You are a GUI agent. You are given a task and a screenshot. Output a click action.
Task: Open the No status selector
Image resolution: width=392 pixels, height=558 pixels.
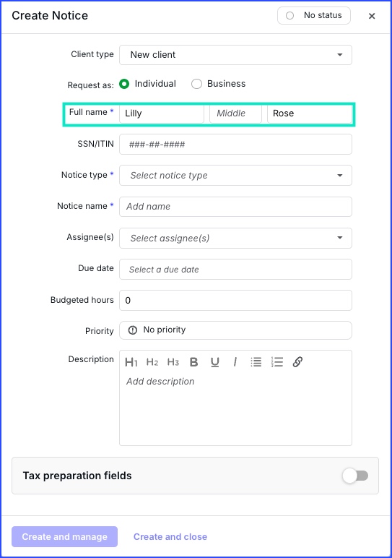tap(314, 16)
